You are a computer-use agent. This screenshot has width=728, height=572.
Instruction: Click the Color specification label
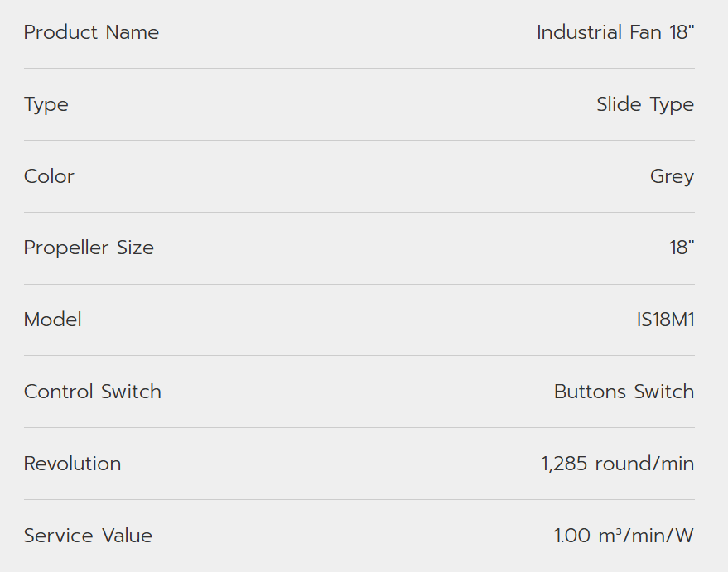coord(49,177)
